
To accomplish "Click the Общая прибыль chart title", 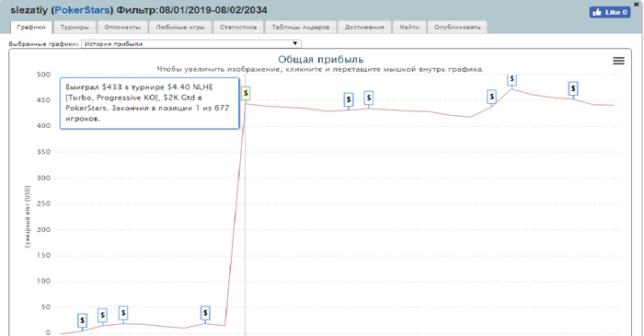I will point(321,60).
